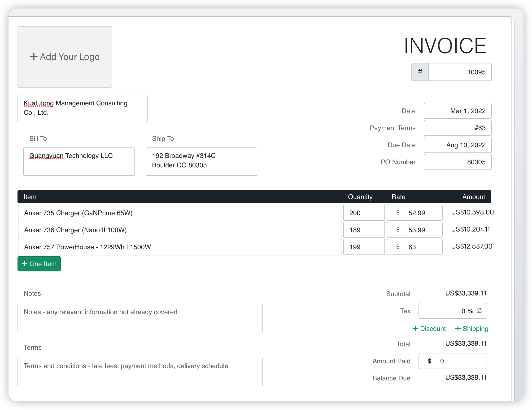The height and width of the screenshot is (410, 532).
Task: Edit the rate 52.99 field
Action: pos(414,213)
